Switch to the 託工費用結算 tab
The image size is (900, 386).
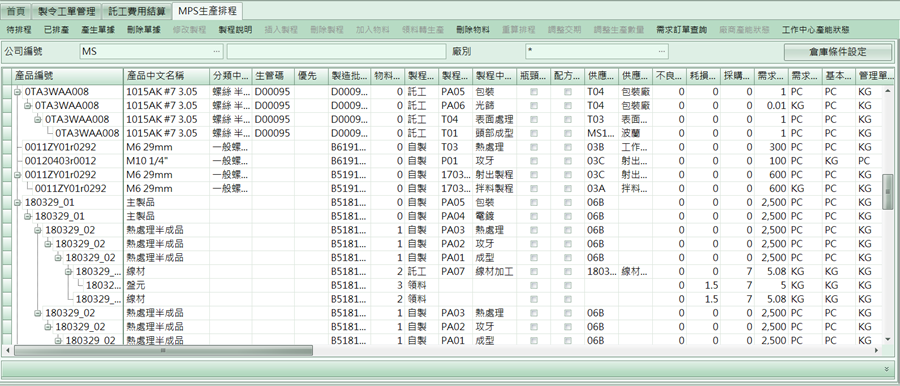pyautogui.click(x=137, y=11)
